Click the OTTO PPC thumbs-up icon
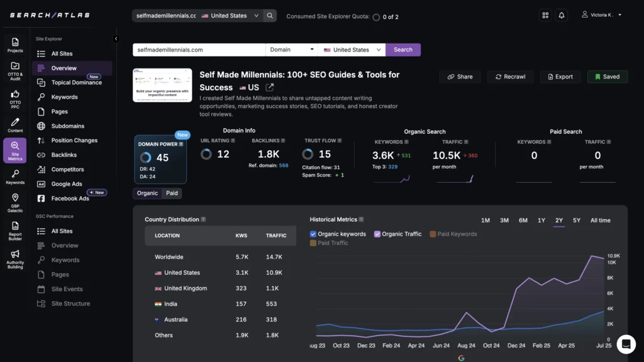 (x=15, y=96)
